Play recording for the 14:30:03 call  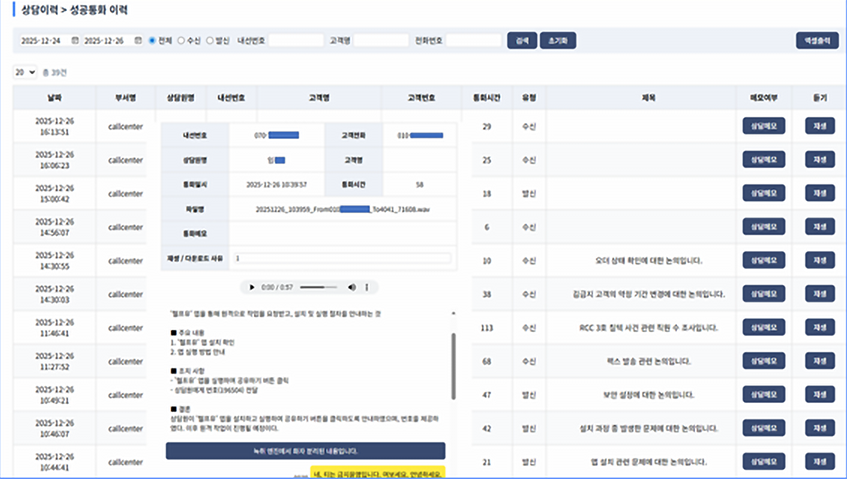tap(820, 294)
